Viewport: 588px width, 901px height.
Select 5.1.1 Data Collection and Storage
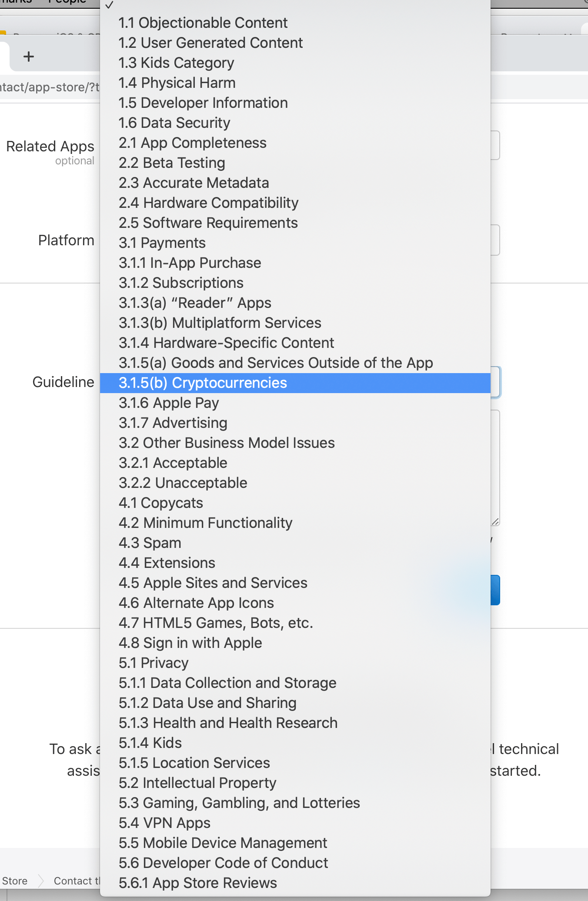pyautogui.click(x=227, y=683)
